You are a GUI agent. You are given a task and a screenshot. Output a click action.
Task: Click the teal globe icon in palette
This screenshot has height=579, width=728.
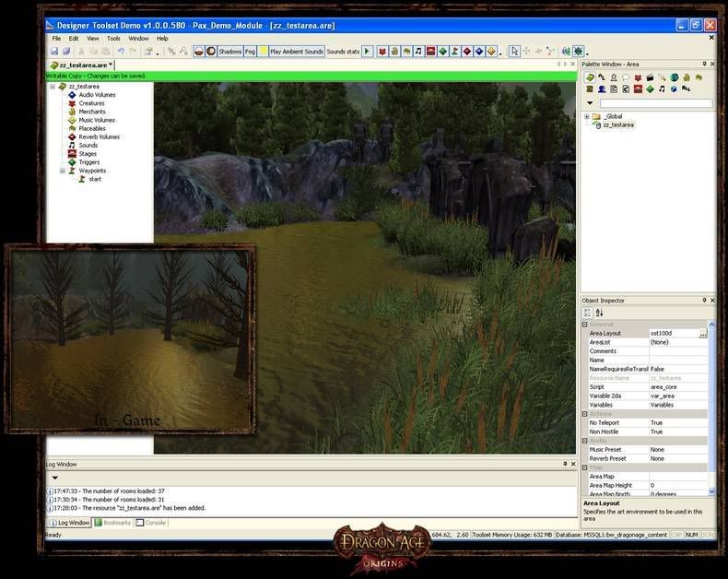675,77
